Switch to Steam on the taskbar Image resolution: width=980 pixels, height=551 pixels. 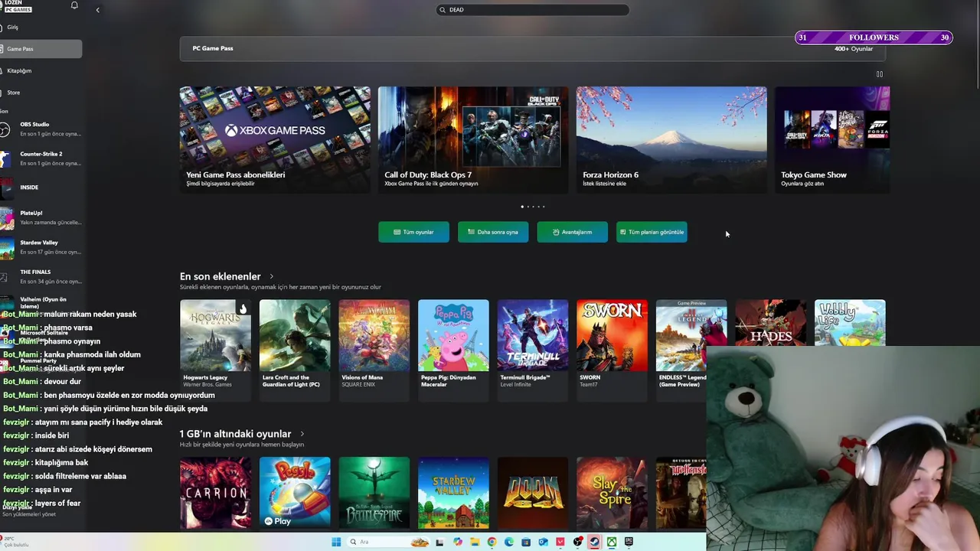pos(595,542)
